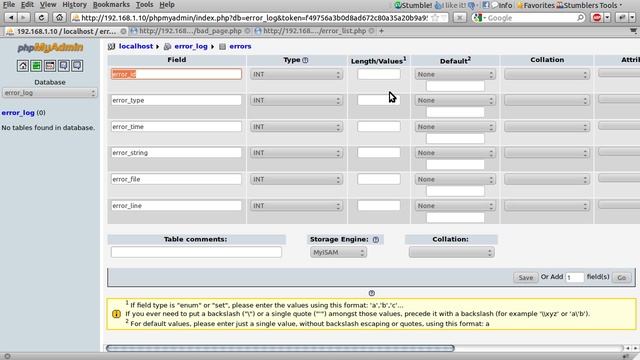Click error_log link in left sidebar
The width and height of the screenshot is (640, 360).
18,113
